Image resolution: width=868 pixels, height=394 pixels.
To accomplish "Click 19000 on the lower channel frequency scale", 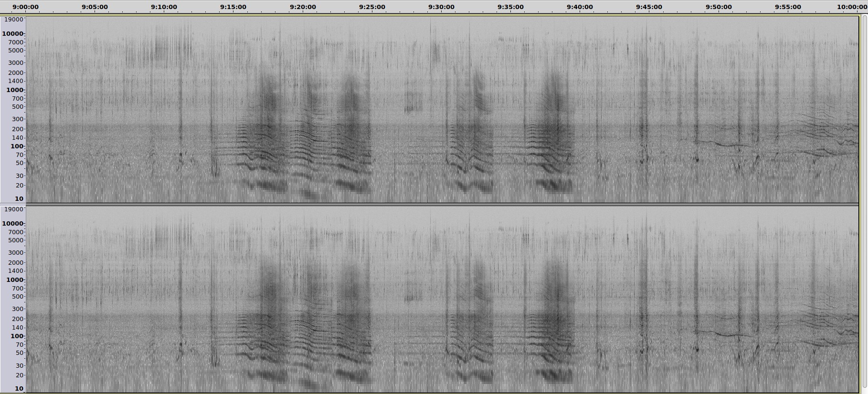I will (13, 209).
